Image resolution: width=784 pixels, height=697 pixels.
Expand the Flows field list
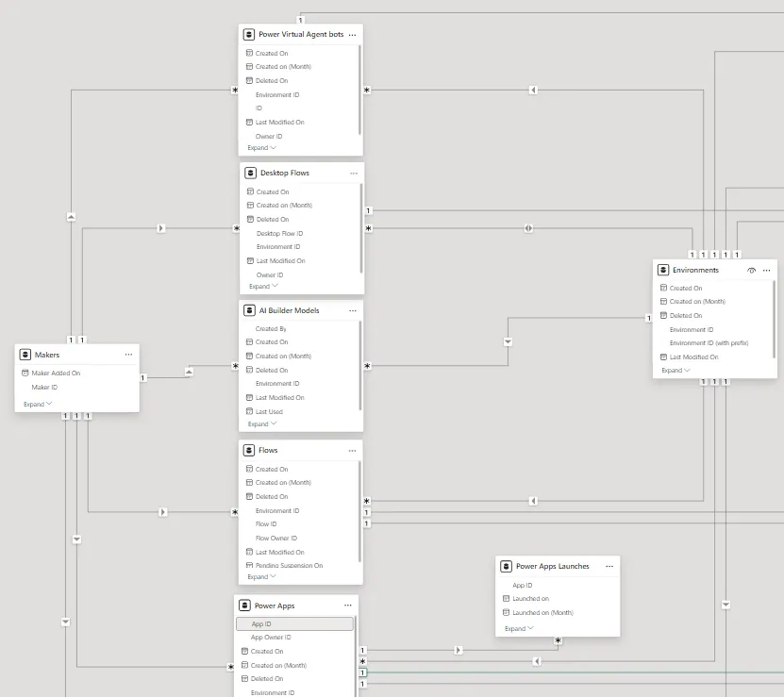[262, 577]
